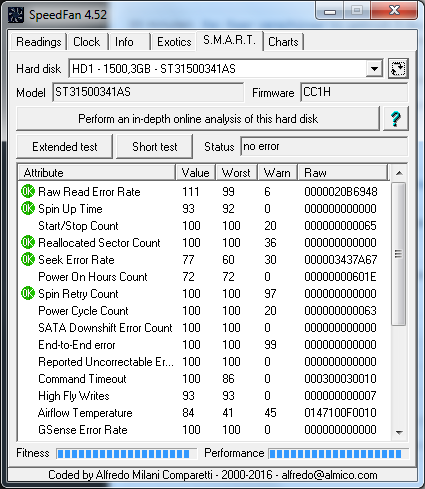Sort by Raw column header
The height and width of the screenshot is (489, 425).
click(x=343, y=173)
